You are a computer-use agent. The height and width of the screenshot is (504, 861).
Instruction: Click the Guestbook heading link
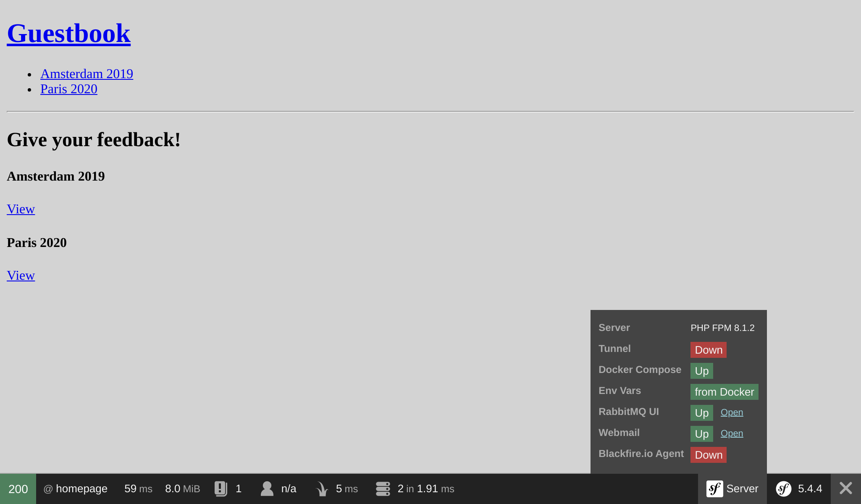[68, 33]
